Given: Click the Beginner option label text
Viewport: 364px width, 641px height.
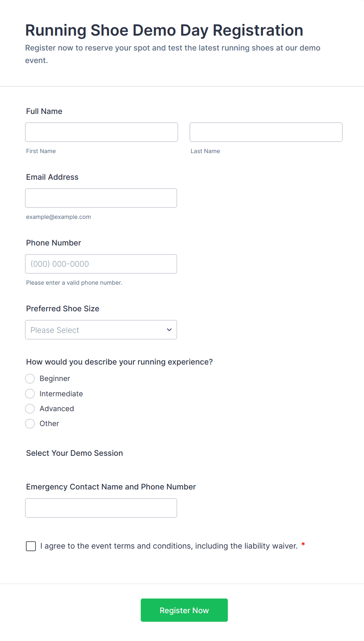Looking at the screenshot, I should [x=55, y=379].
